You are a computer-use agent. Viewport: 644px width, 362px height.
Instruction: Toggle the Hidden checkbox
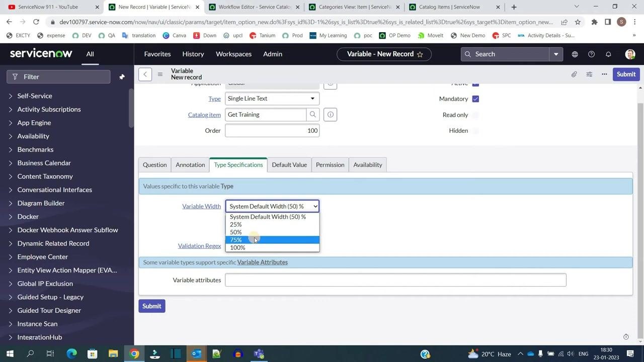pos(475,131)
